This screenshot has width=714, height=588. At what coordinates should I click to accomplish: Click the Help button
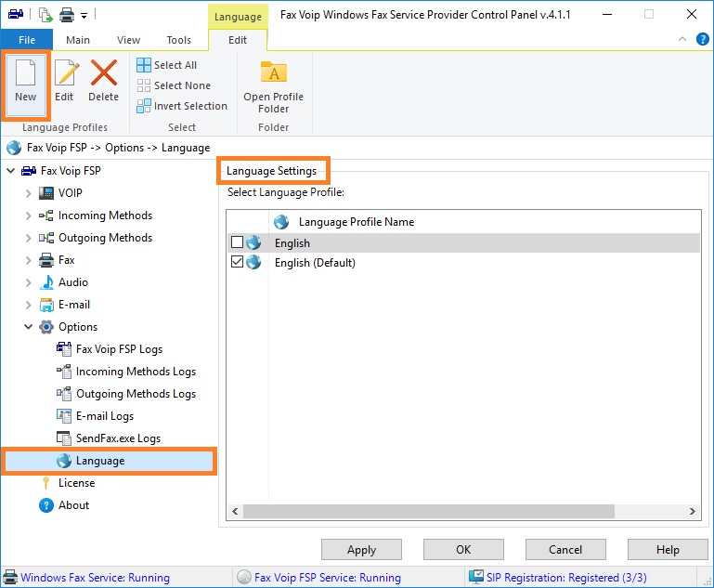[x=667, y=550]
